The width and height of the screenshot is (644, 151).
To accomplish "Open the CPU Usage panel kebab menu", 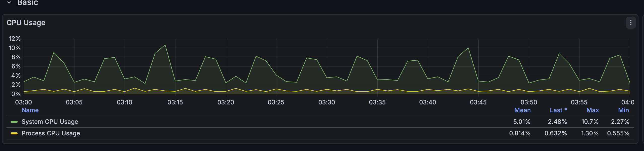I will [631, 23].
